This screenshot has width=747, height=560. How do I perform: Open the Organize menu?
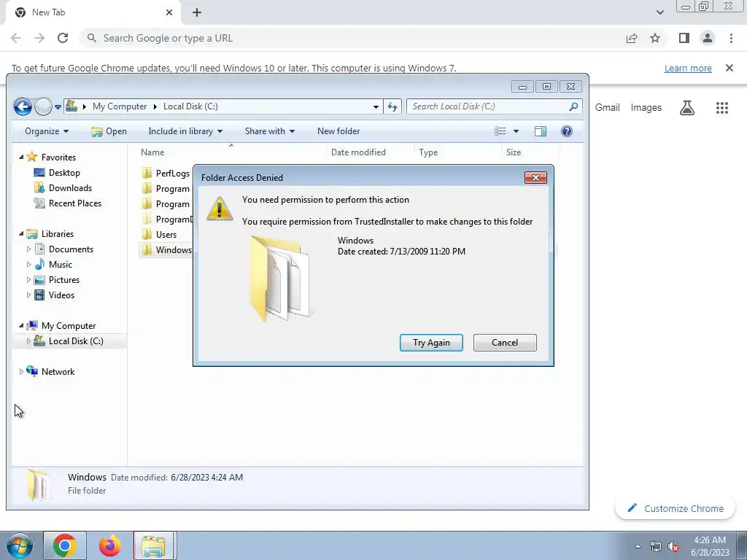[x=47, y=131]
